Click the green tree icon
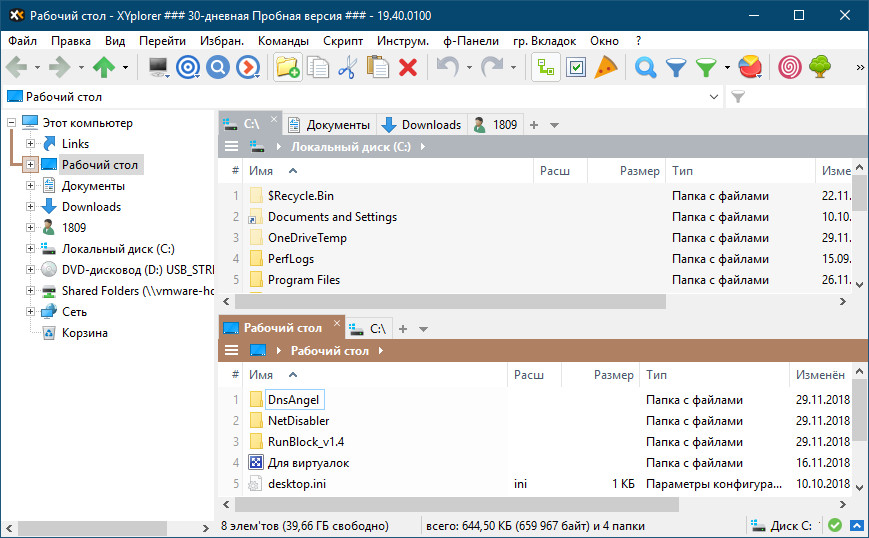 coord(820,68)
